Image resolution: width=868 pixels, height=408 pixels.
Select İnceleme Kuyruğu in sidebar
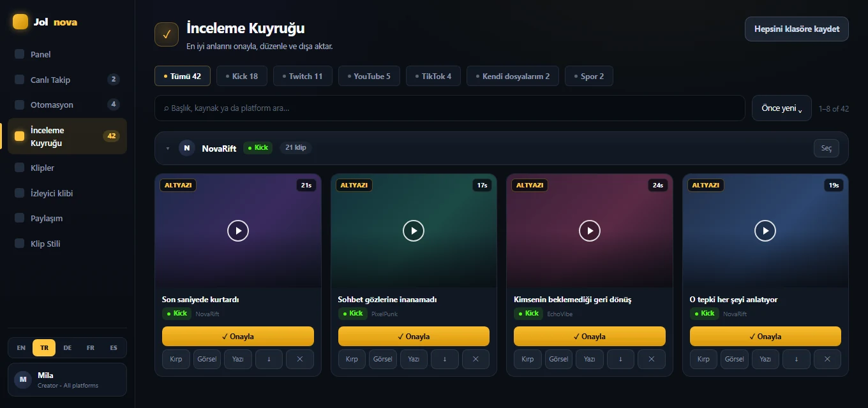coord(67,136)
